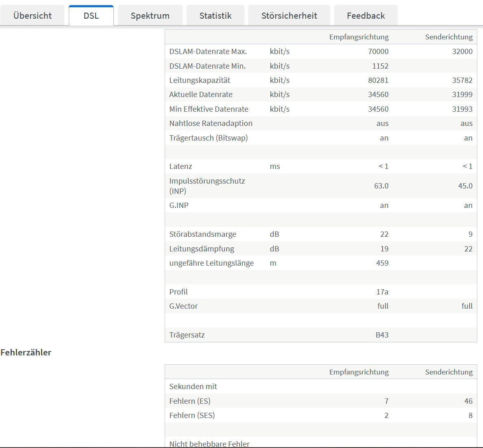The width and height of the screenshot is (483, 448).
Task: Switch to the Feedback tab
Action: [x=366, y=15]
